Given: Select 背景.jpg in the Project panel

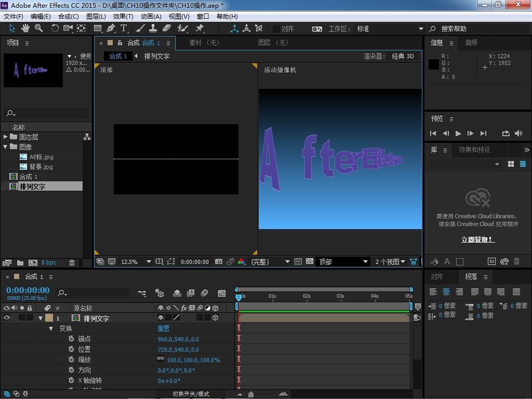Looking at the screenshot, I should coord(41,167).
